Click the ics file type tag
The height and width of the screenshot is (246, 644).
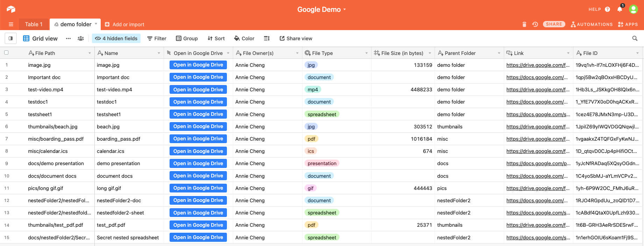(x=311, y=151)
